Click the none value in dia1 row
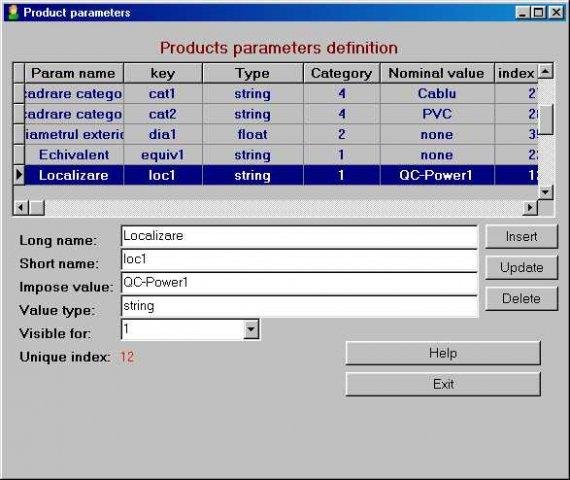Viewport: 570px width, 480px height. coord(437,135)
